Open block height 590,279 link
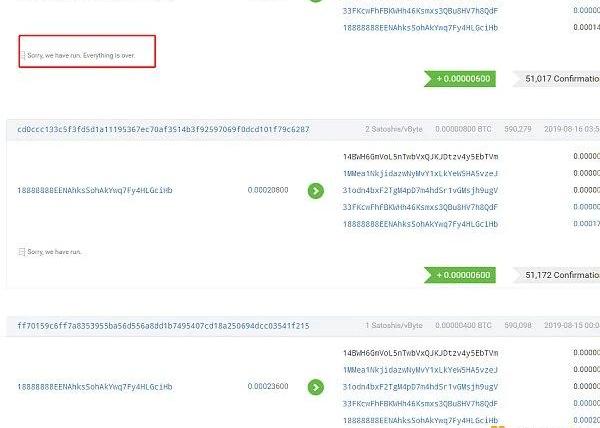 pos(518,129)
